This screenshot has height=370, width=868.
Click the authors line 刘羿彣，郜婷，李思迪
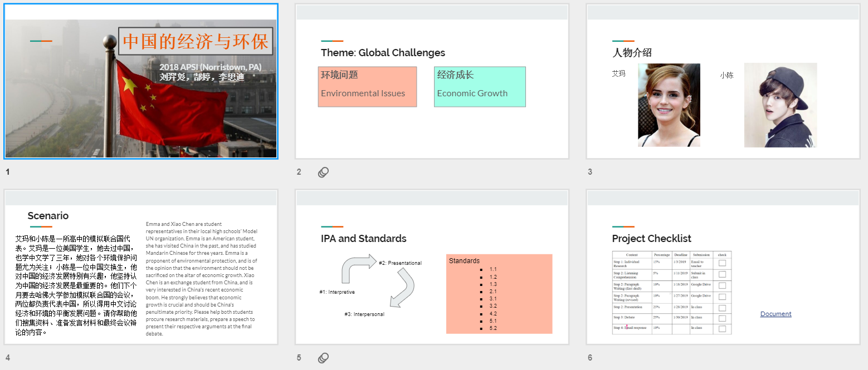202,77
